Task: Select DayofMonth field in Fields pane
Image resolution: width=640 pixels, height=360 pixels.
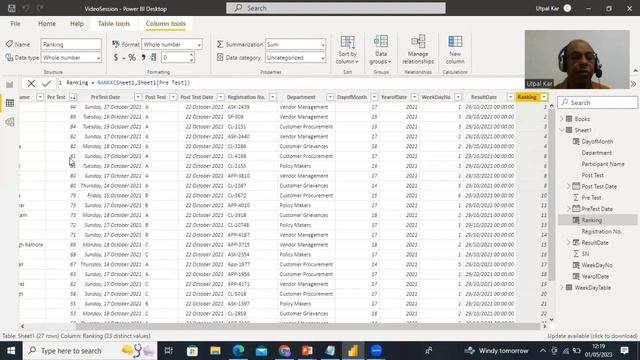Action: (598, 141)
